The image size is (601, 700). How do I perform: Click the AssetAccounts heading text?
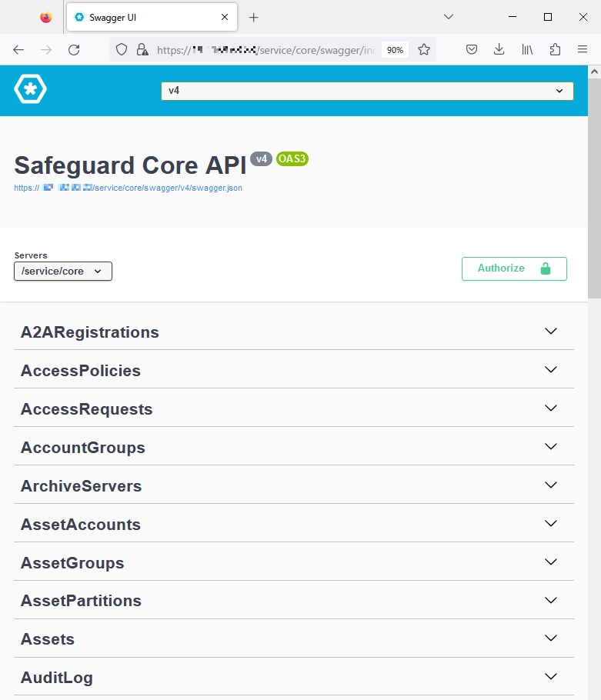(81, 524)
